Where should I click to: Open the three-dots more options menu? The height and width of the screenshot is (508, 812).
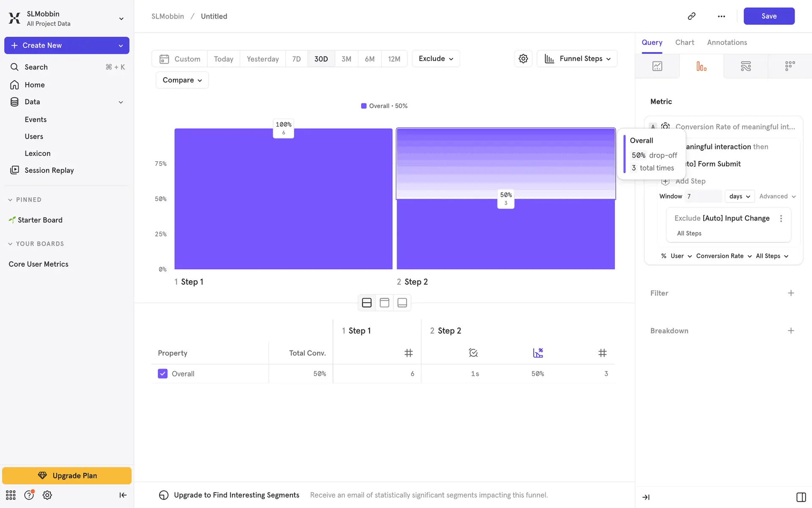click(721, 16)
